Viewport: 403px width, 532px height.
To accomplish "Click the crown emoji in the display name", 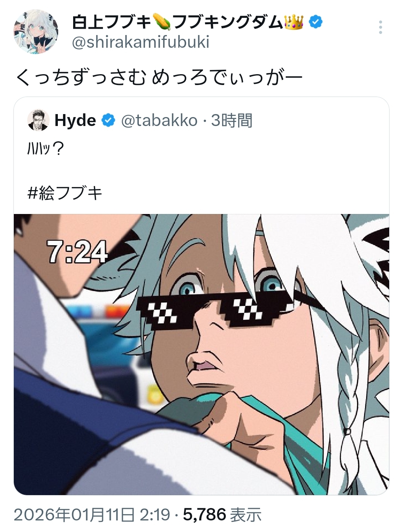I will (x=294, y=22).
